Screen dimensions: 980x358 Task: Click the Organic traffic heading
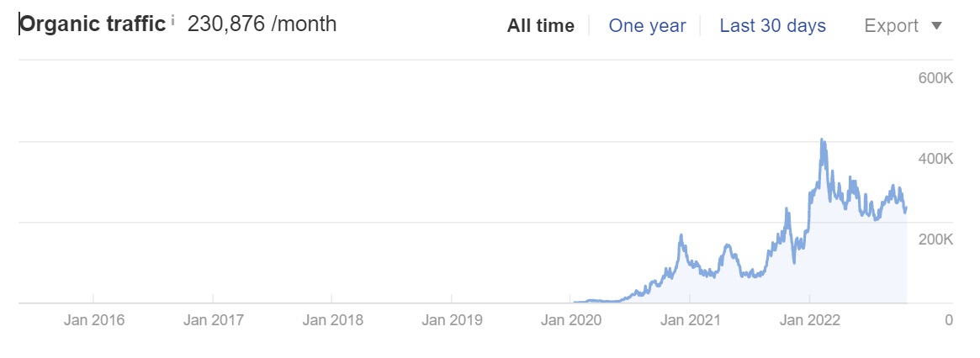93,24
